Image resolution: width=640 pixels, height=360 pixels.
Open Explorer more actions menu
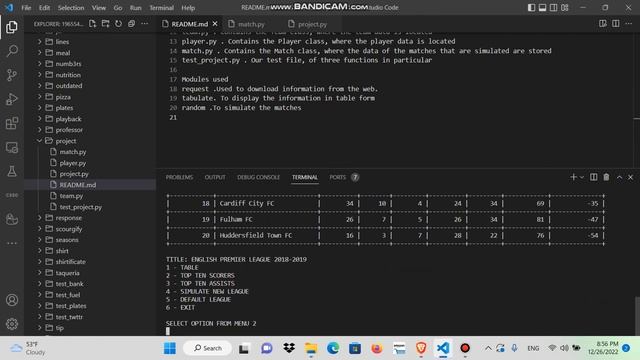pos(144,24)
